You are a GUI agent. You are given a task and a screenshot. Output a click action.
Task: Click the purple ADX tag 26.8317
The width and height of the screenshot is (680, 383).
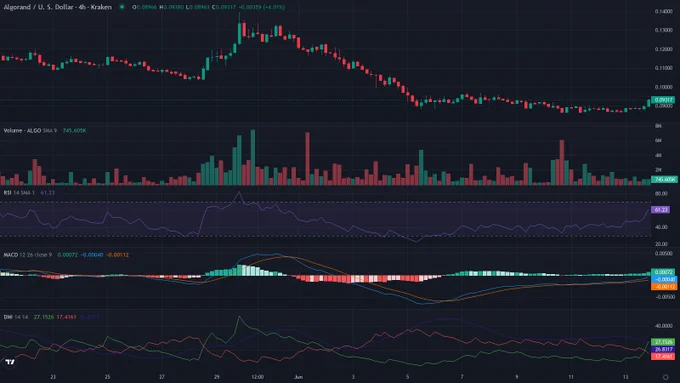point(664,349)
